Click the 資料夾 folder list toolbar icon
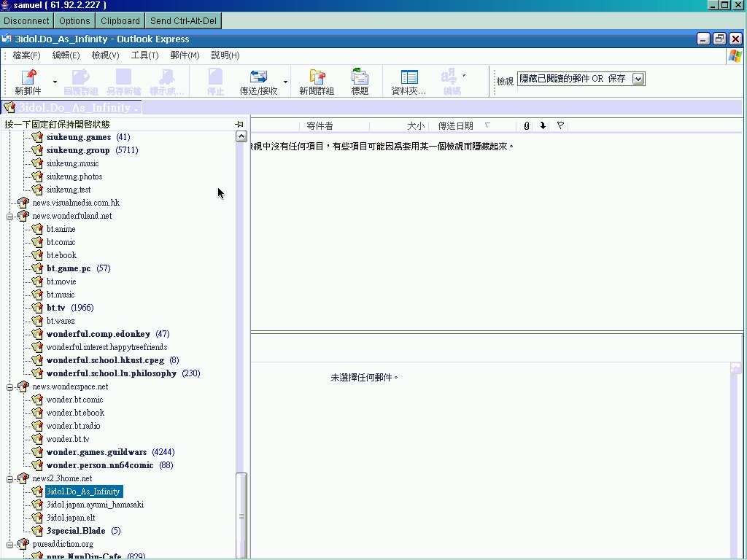The image size is (747, 560). 409,82
